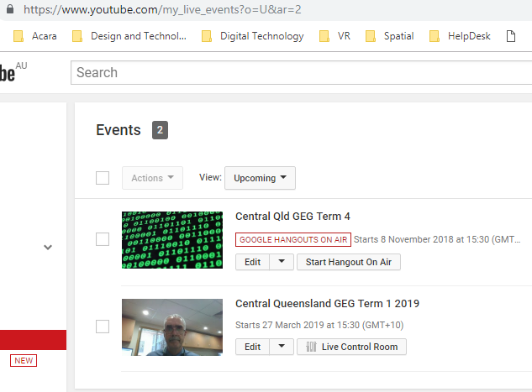This screenshot has height=392, width=532.
Task: Open the Live Control Room
Action: click(351, 347)
